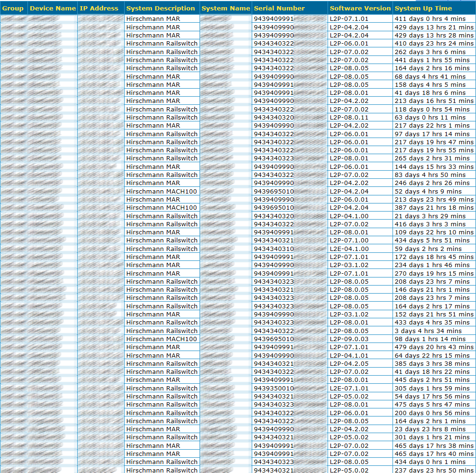
Task: Select uptime '172 days 18 hrs 45 mins'
Action: pyautogui.click(x=434, y=257)
